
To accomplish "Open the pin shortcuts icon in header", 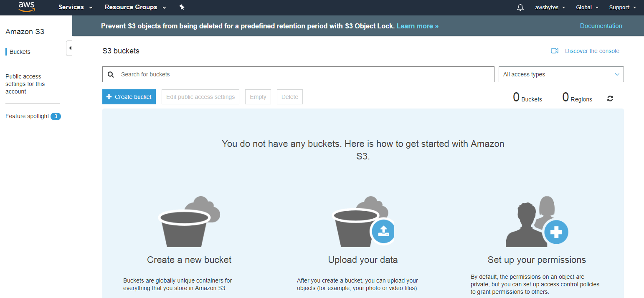I will click(182, 7).
